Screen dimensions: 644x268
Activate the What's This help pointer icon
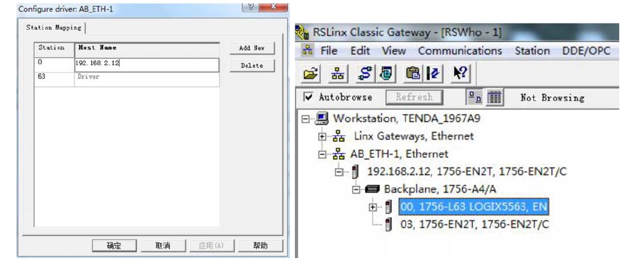(x=459, y=74)
